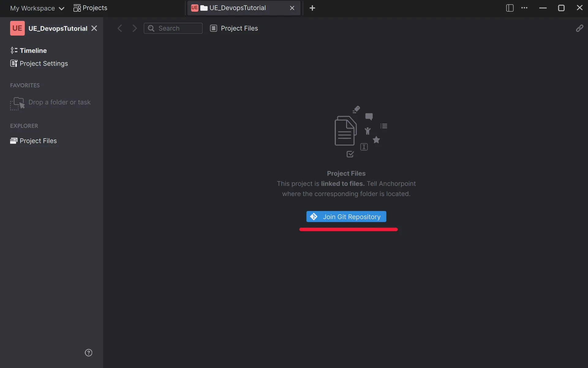The height and width of the screenshot is (368, 588).
Task: Open the three-dots more options menu
Action: click(x=524, y=8)
